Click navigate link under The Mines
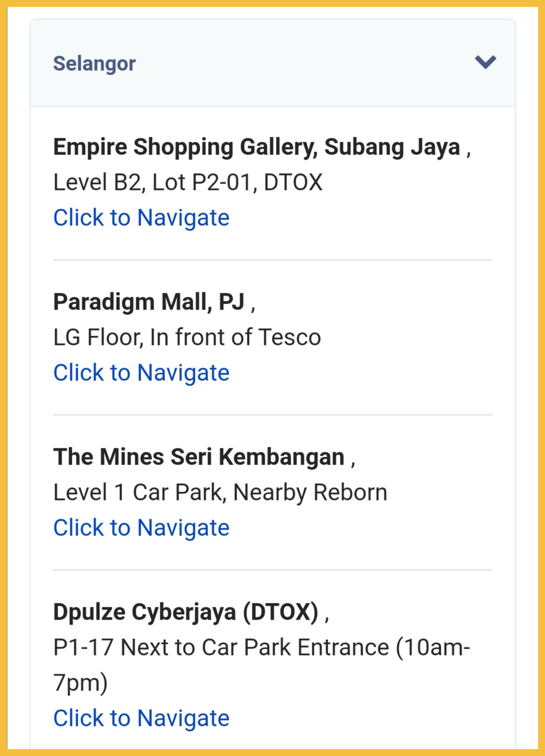545x756 pixels. 141,528
